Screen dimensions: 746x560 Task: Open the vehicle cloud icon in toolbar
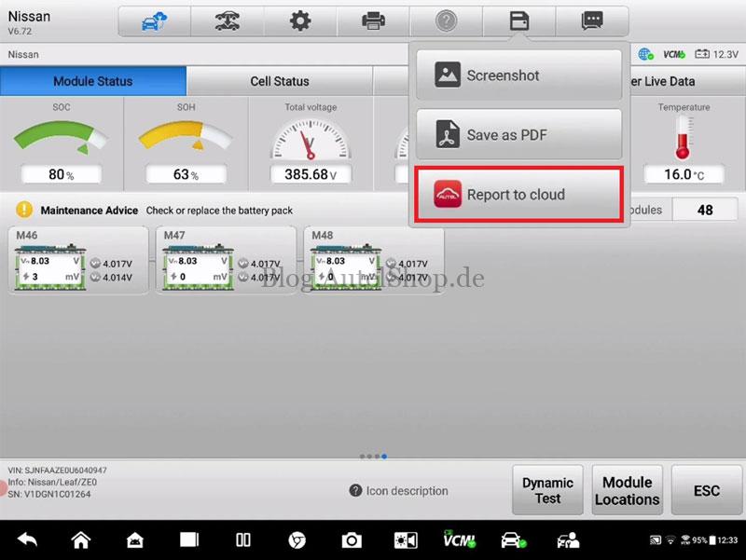(x=154, y=21)
